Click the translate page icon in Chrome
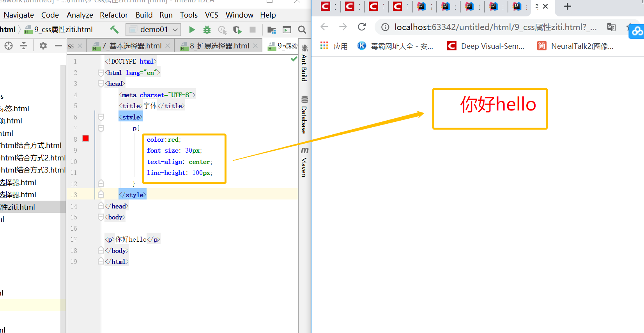 click(x=611, y=27)
